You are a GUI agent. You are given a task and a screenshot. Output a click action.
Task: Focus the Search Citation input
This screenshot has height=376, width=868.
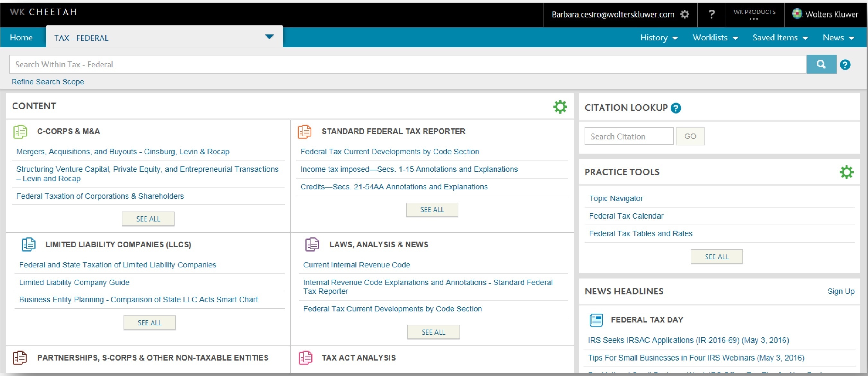[x=629, y=136]
